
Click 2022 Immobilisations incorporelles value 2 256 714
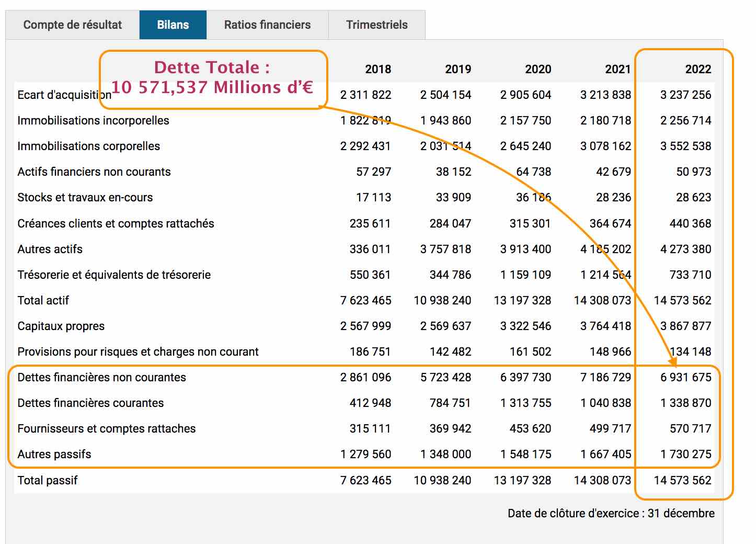pyautogui.click(x=685, y=120)
